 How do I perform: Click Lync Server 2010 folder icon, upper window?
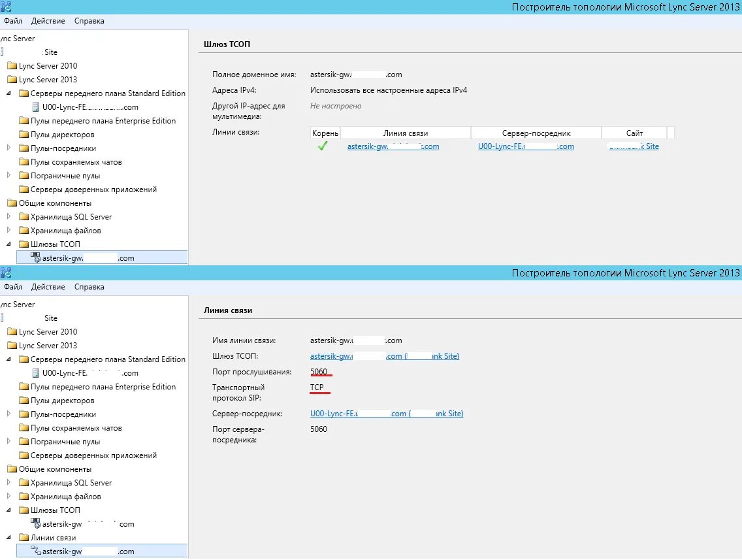12,66
